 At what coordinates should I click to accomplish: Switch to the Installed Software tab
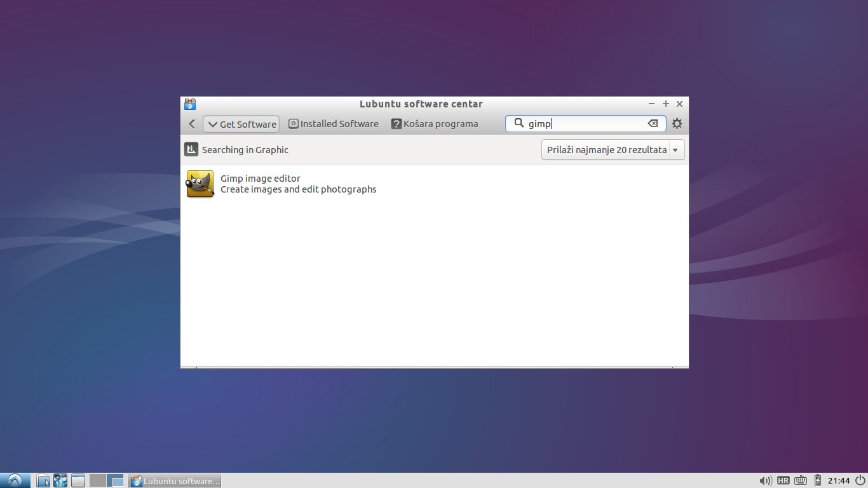(x=333, y=124)
